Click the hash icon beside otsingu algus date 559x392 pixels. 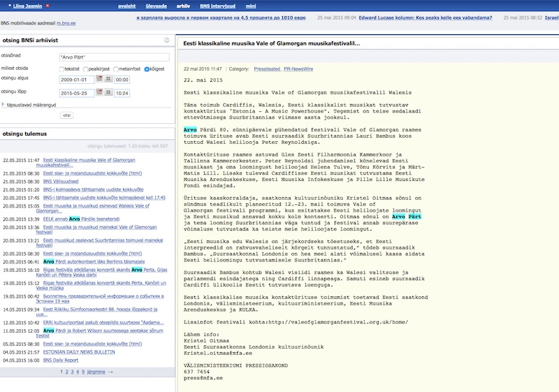point(108,79)
